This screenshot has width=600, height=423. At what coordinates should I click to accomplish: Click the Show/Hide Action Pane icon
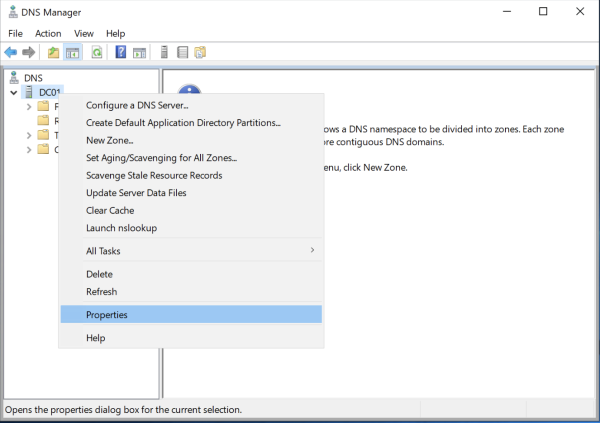click(x=139, y=52)
